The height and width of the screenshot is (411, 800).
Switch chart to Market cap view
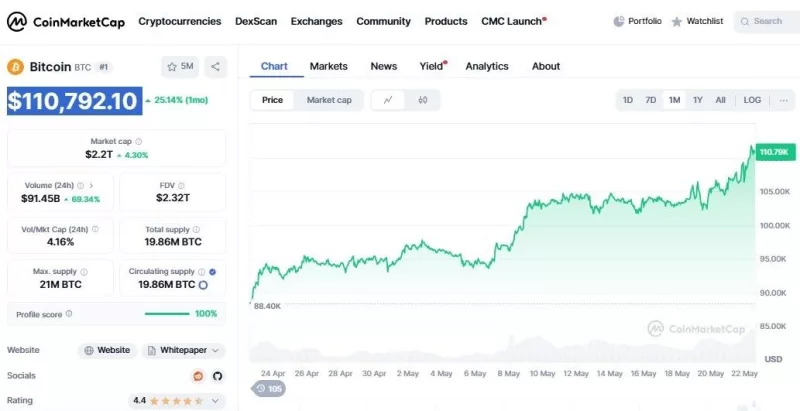(329, 100)
